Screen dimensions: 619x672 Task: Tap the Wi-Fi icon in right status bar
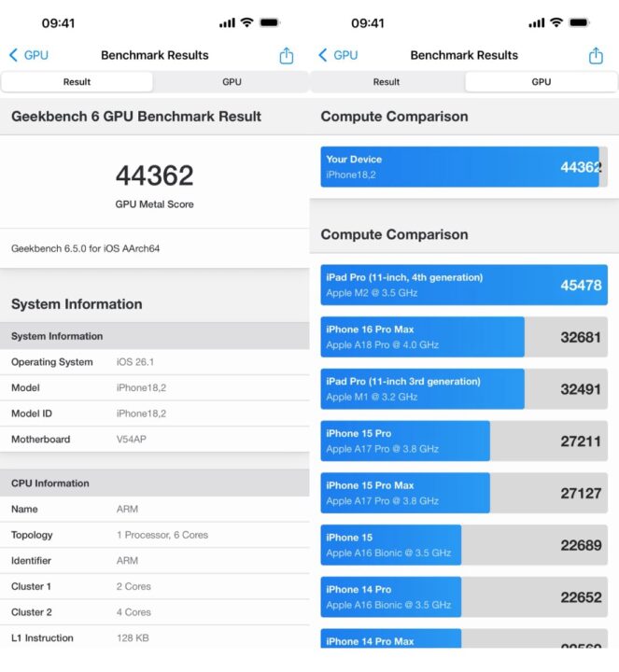pyautogui.click(x=556, y=22)
